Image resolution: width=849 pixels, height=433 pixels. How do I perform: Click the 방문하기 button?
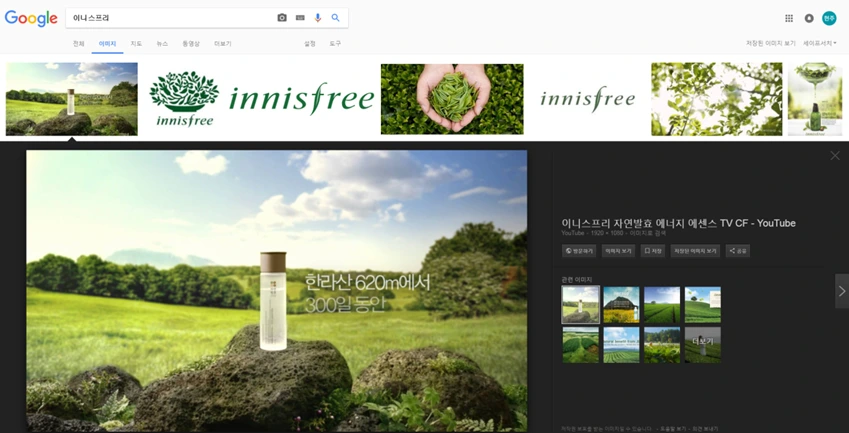click(x=579, y=251)
